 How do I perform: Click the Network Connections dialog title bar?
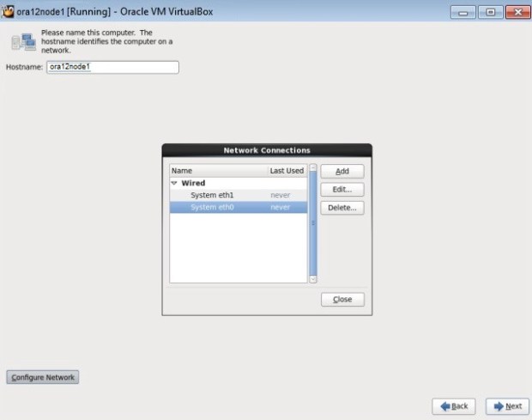[267, 150]
